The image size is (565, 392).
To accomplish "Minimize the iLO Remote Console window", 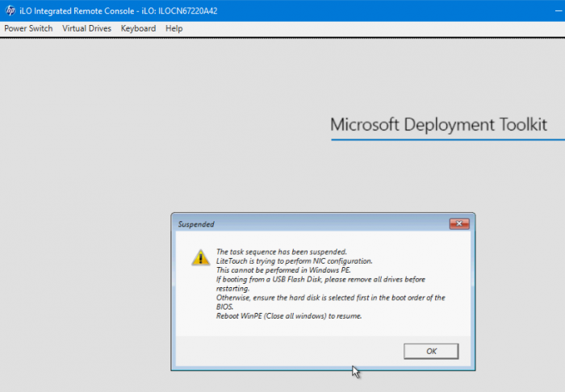I will pos(559,10).
